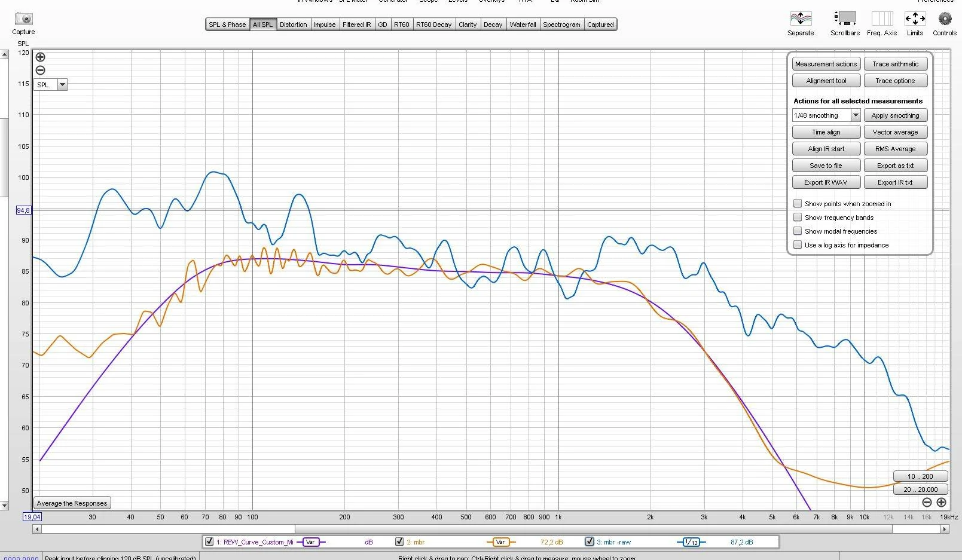962x560 pixels.
Task: Click the Export as txt button
Action: click(895, 166)
